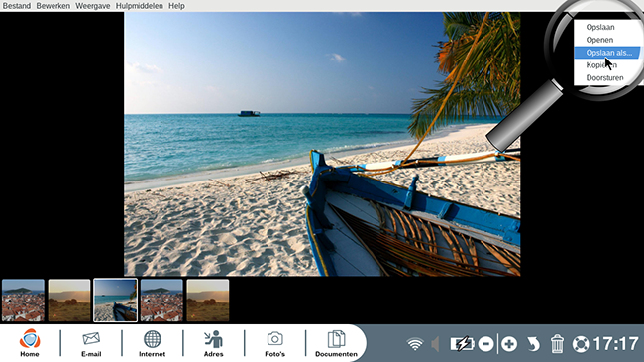Click the Wi-Fi status icon
644x362 pixels.
pyautogui.click(x=415, y=343)
